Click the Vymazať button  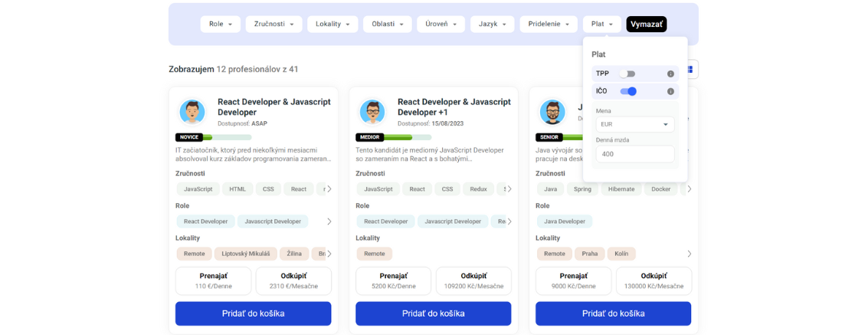coord(647,25)
